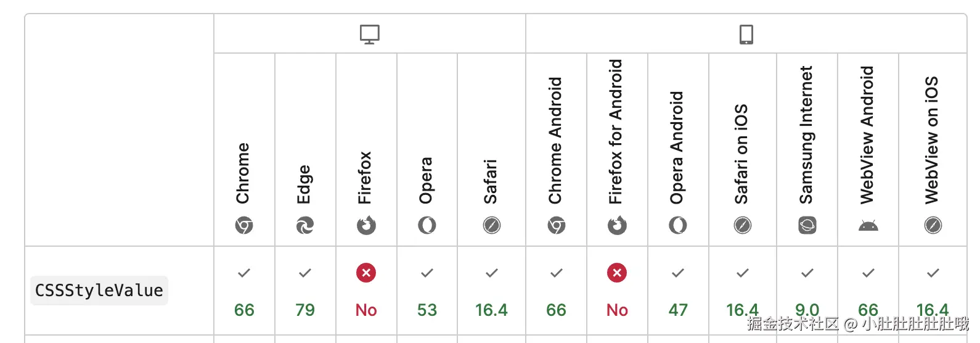Click the Chrome desktop browser logo

244,226
